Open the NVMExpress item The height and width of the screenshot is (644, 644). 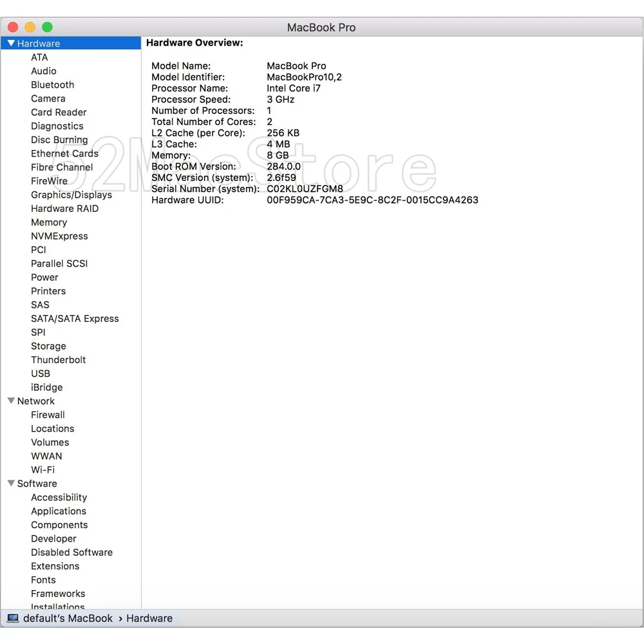click(x=59, y=236)
